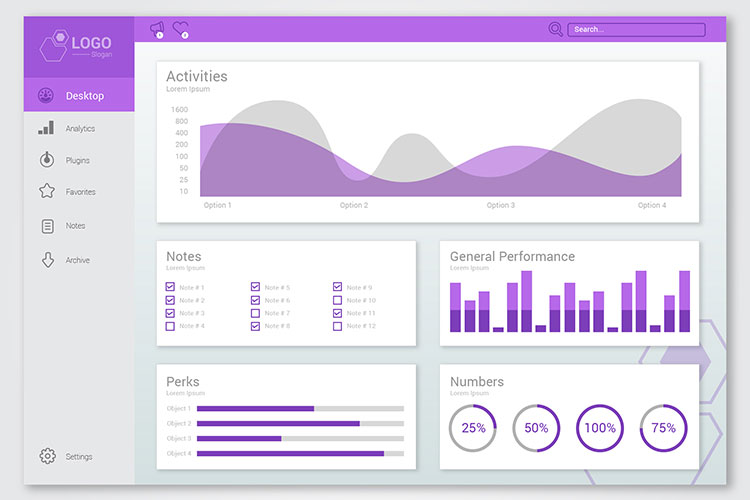Click the hexagon LOGO icon
Viewport: 750px width, 500px height.
coord(54,45)
